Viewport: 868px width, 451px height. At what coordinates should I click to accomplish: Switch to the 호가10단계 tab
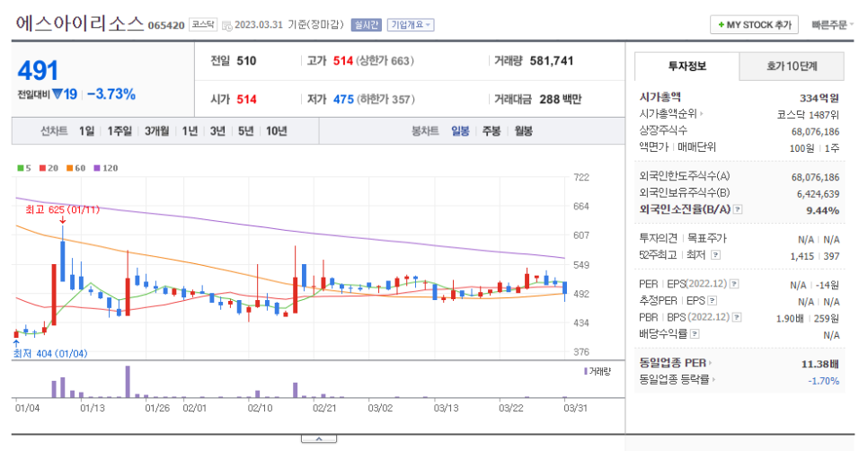click(792, 66)
